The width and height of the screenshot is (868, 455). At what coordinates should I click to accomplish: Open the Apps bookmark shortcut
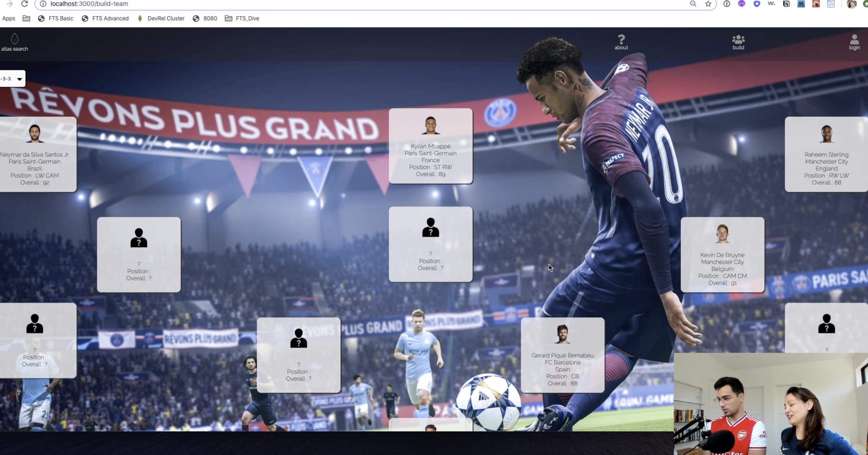click(x=9, y=18)
